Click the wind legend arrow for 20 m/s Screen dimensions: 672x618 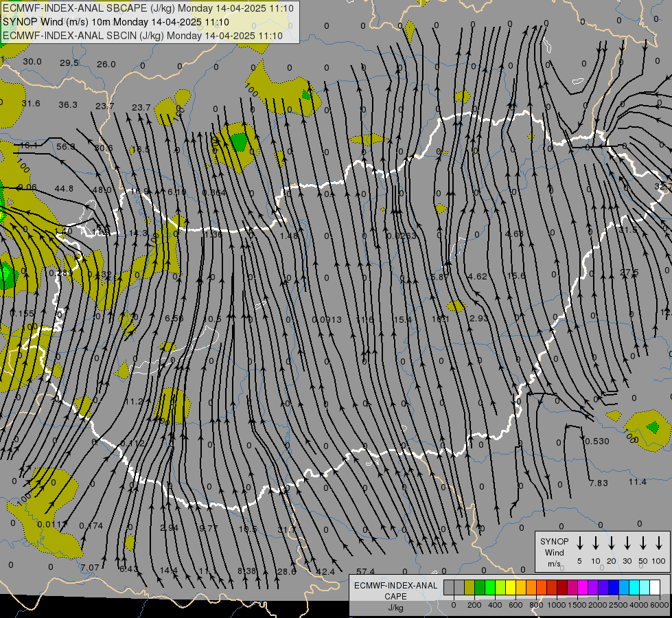(612, 543)
